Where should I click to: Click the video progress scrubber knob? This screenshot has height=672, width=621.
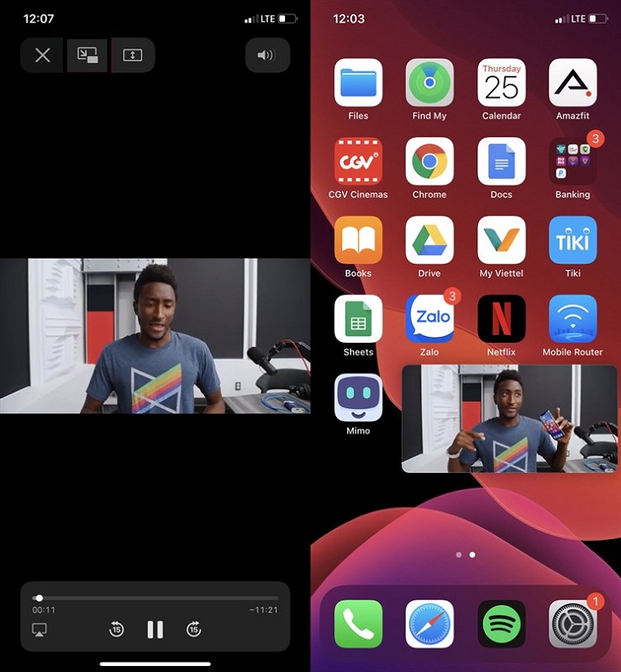tap(39, 598)
